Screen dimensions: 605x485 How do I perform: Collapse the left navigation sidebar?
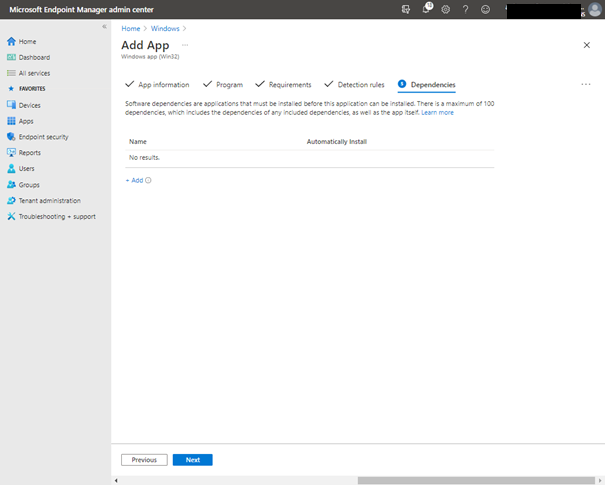104,26
